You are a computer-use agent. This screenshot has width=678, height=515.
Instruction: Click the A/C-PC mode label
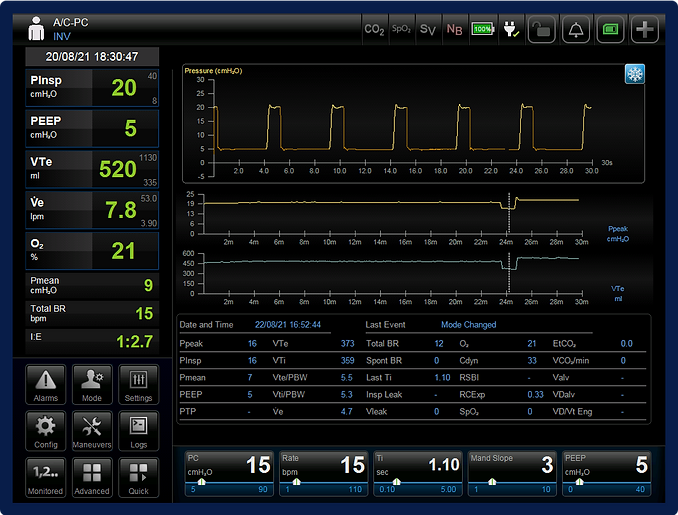[x=70, y=22]
